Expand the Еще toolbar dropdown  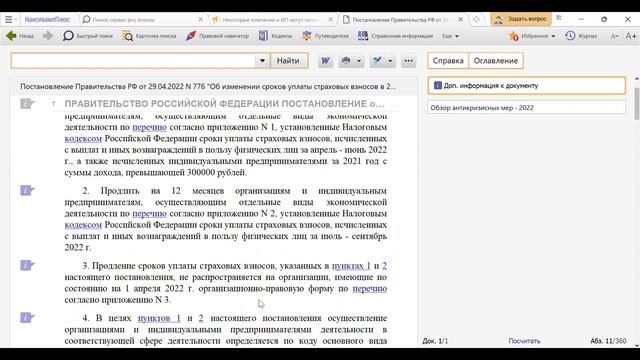[x=450, y=36]
